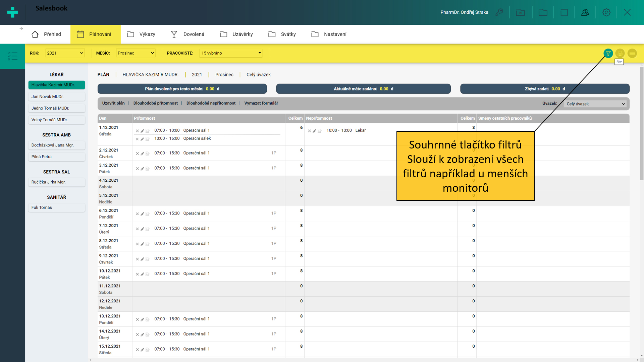644x362 pixels.
Task: Remove the 10:00-13:00 Lékař absence entry
Action: pyautogui.click(x=309, y=131)
